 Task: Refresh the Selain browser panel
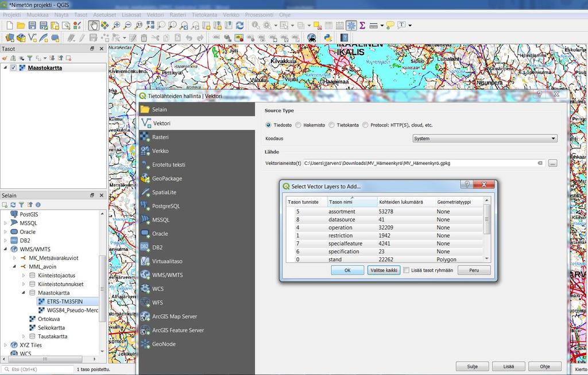pos(13,205)
